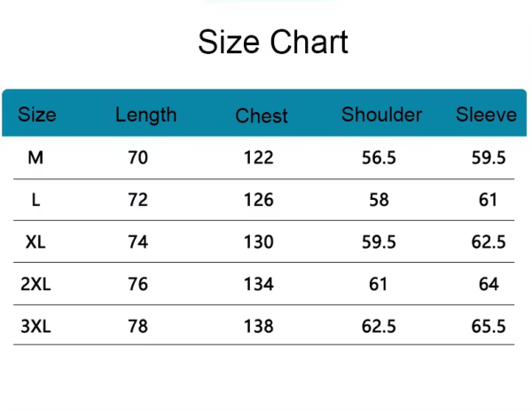
Task: Click chest value 138
Action: 258,327
